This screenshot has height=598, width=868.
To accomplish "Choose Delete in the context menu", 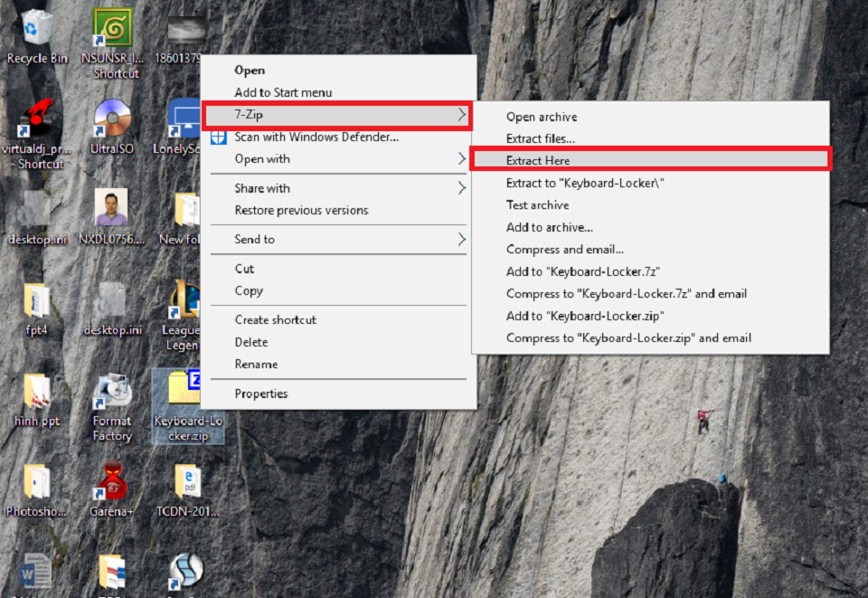I will tap(338, 342).
